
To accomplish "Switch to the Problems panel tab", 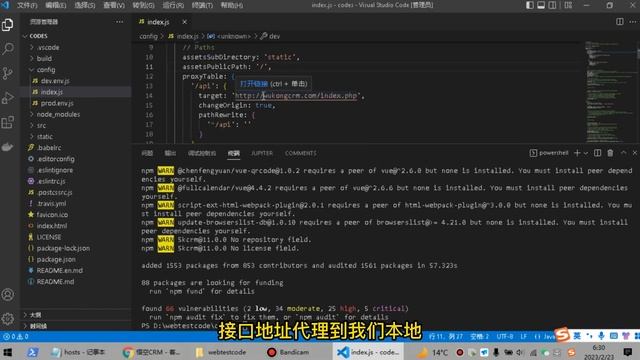I will tap(147, 153).
